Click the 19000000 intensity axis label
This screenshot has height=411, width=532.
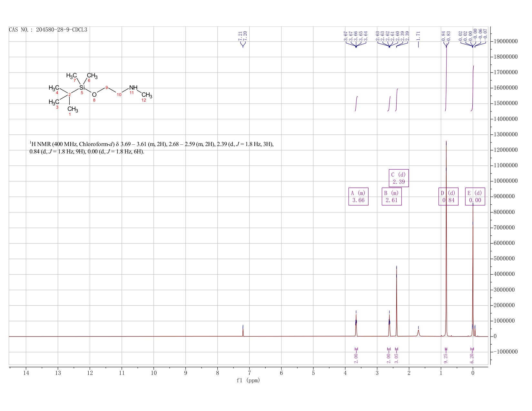tap(506, 41)
